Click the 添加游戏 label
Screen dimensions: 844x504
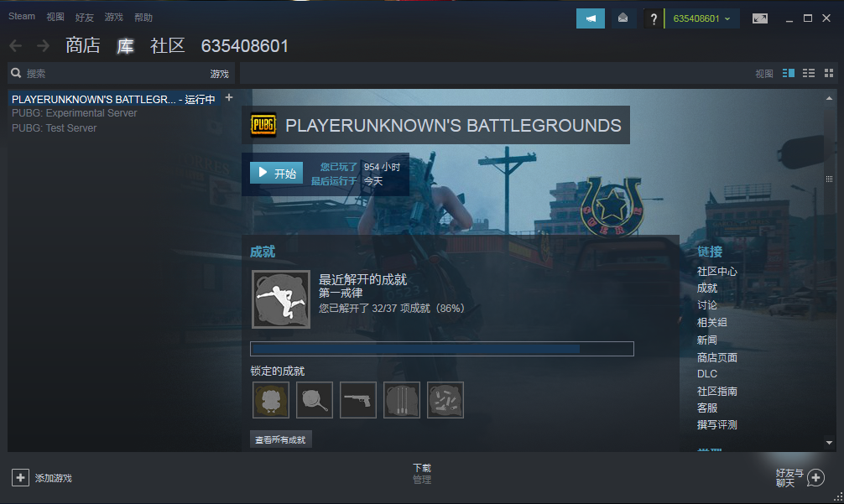[x=54, y=478]
